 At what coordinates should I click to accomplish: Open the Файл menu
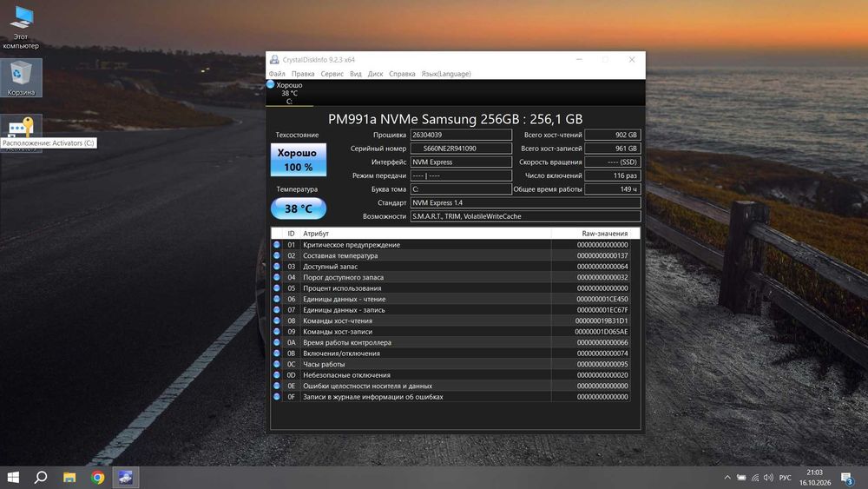277,74
